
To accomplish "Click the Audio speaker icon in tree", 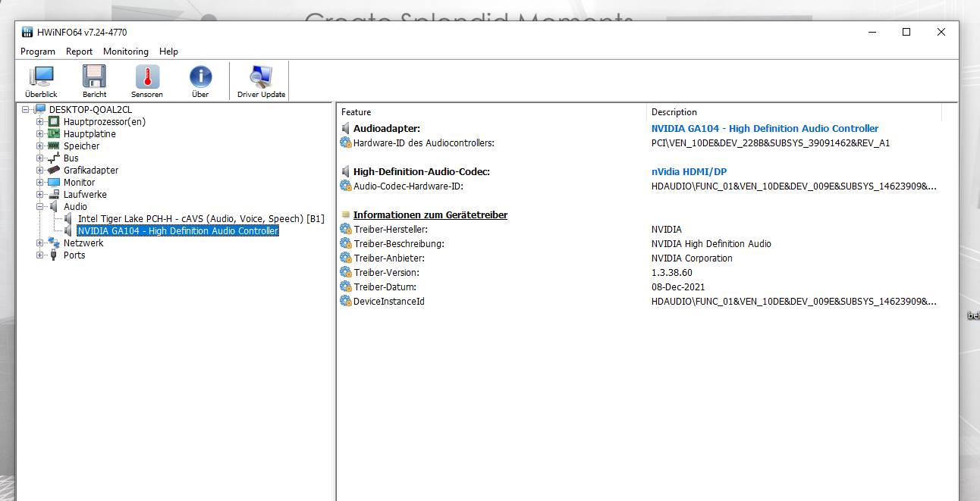I will click(x=54, y=207).
